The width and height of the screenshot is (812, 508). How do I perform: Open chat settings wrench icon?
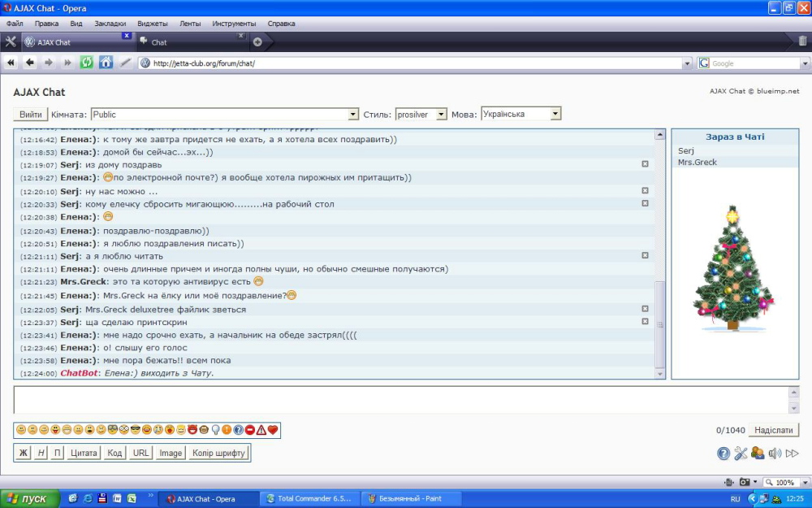[741, 454]
